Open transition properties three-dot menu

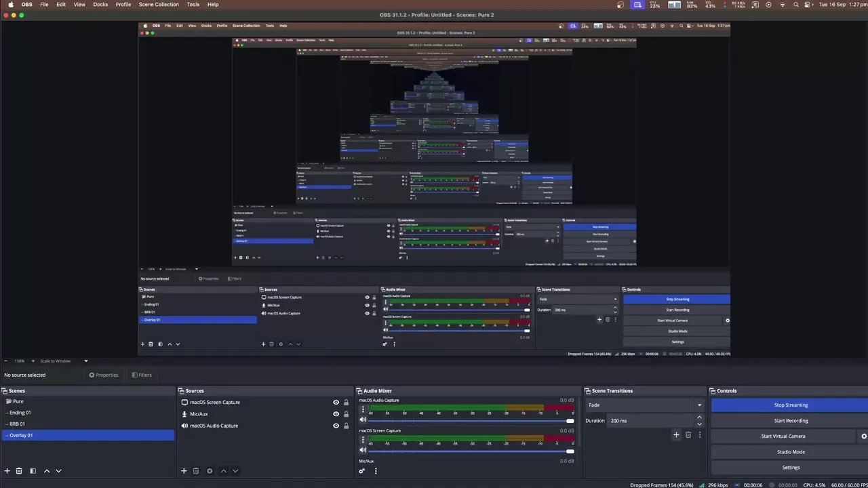point(699,434)
